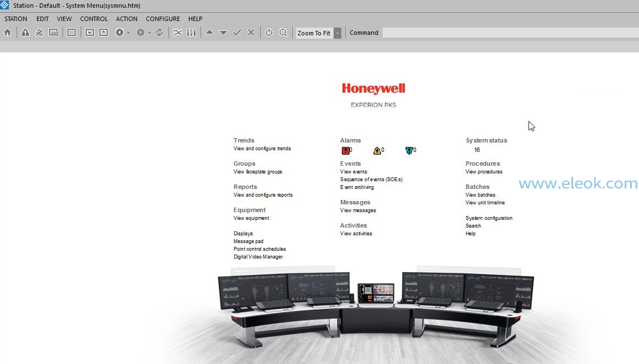Click the teal low alarm count icon
The width and height of the screenshot is (639, 364).
coord(409,150)
